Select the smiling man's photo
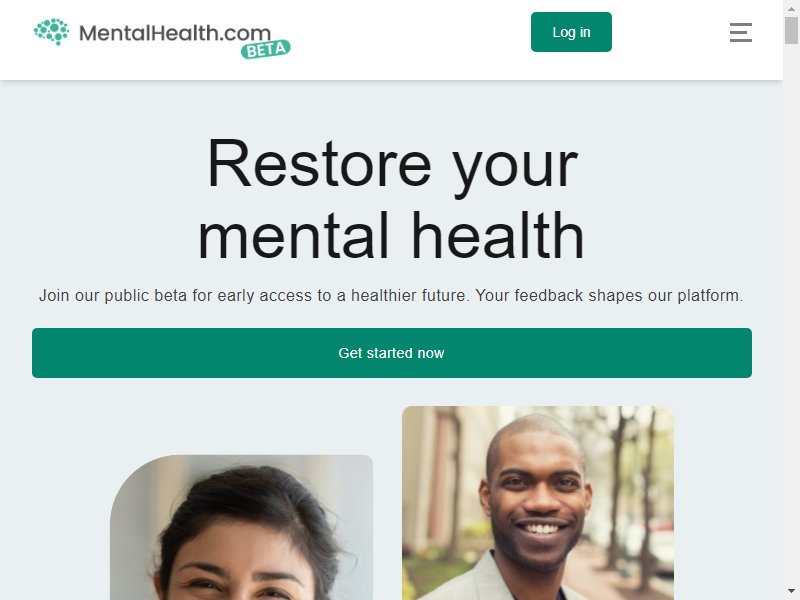The height and width of the screenshot is (600, 800). [538, 503]
